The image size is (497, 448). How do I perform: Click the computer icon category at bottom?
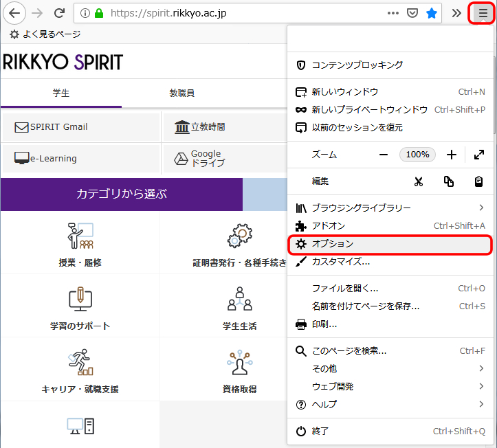(80, 426)
